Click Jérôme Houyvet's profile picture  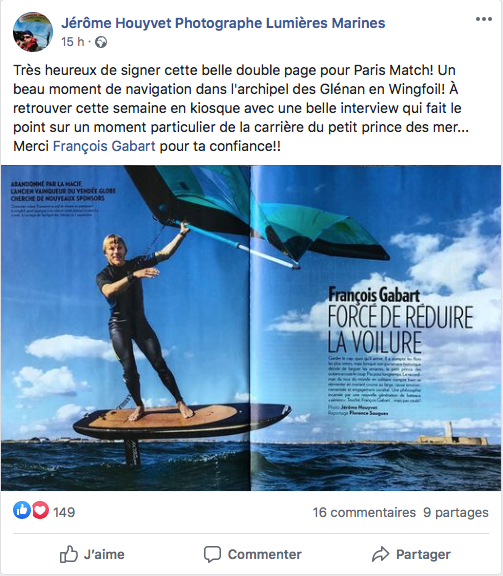(x=33, y=32)
